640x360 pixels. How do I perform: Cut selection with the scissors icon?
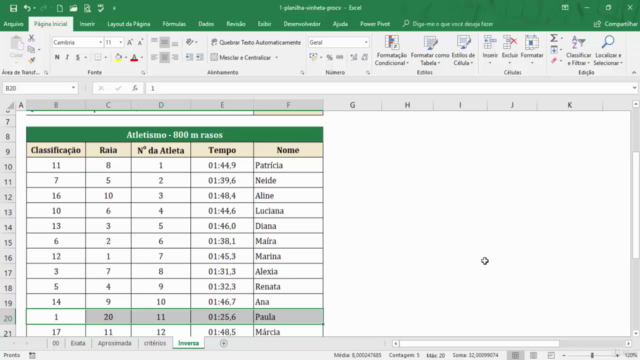(31, 38)
